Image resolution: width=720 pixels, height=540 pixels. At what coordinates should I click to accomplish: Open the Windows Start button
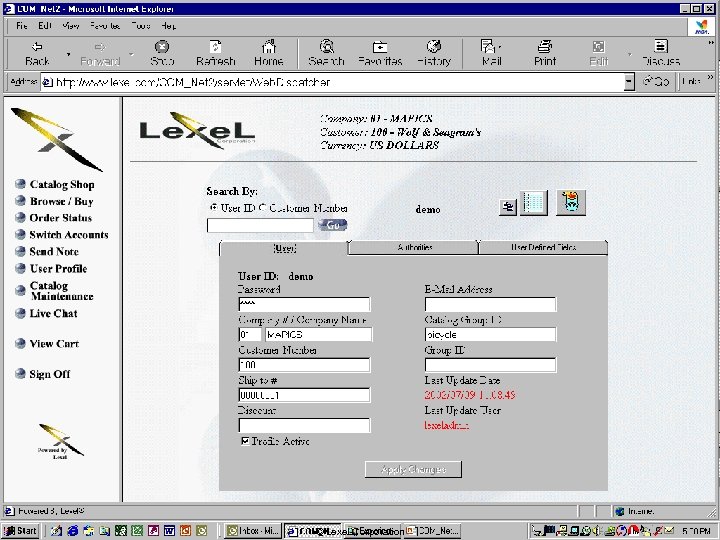[x=20, y=531]
